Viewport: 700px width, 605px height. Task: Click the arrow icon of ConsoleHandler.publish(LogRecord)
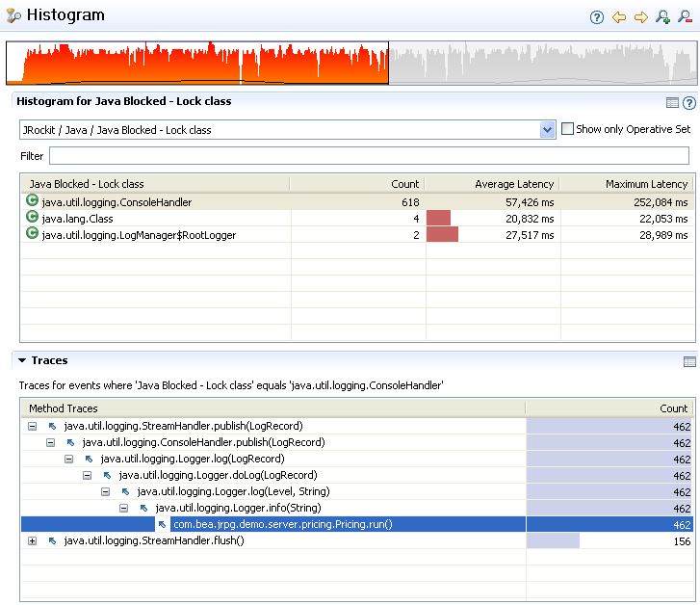70,443
